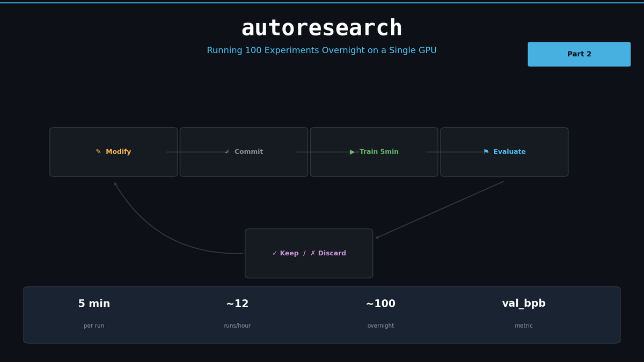
Task: Open the Evaluate stage card
Action: click(x=504, y=152)
